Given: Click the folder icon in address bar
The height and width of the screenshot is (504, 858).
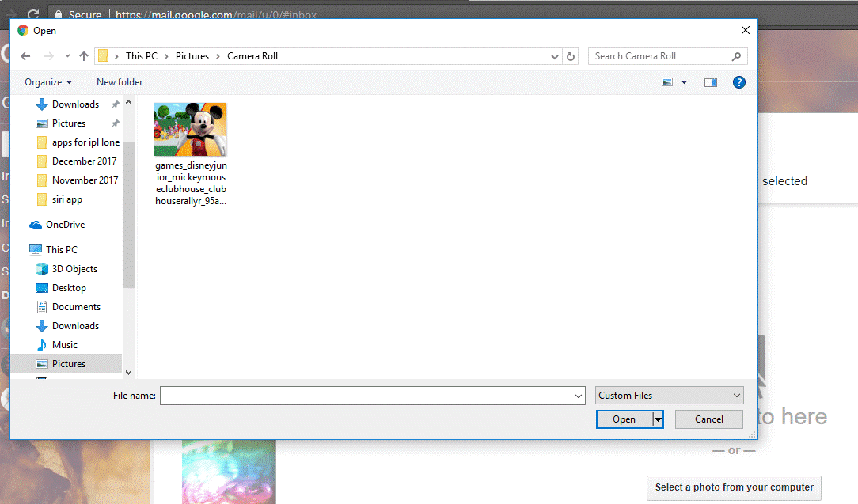Looking at the screenshot, I should click(103, 56).
